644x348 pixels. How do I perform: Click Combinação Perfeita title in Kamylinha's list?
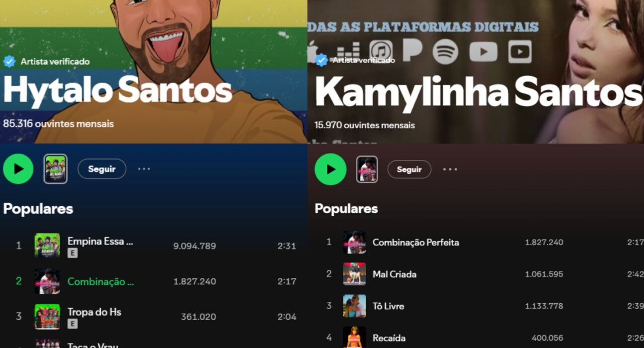(416, 243)
